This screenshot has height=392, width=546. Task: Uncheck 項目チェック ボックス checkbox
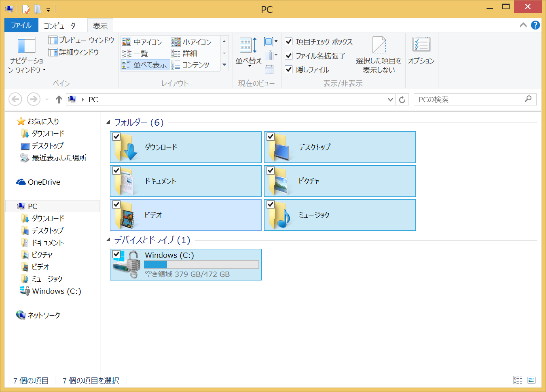(289, 41)
